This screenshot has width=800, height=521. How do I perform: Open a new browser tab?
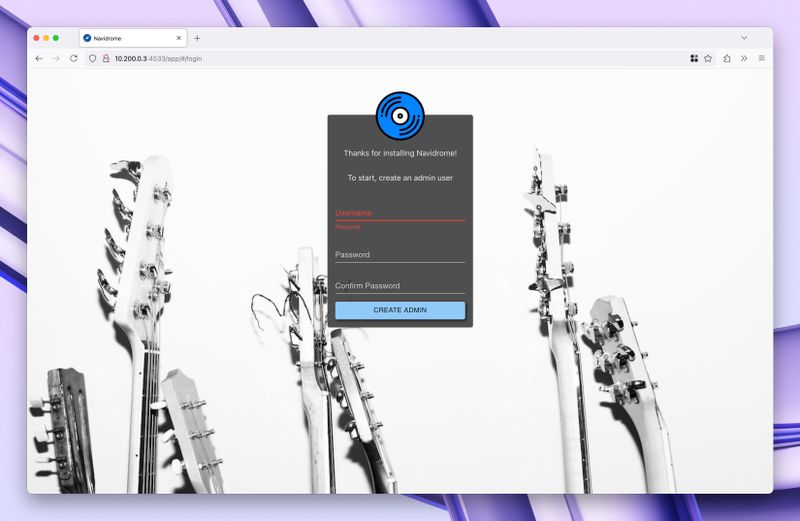pos(197,38)
